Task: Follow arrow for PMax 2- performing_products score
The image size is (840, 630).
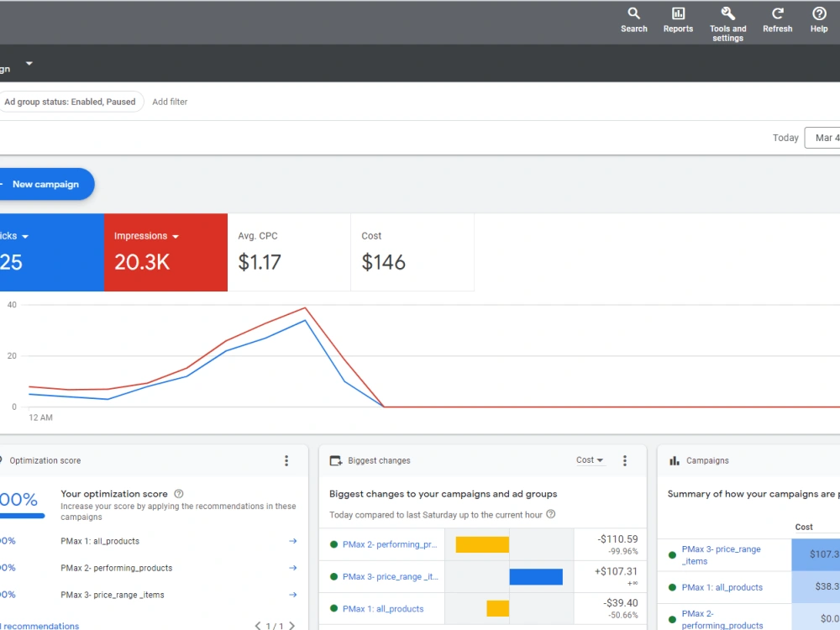Action: click(292, 568)
